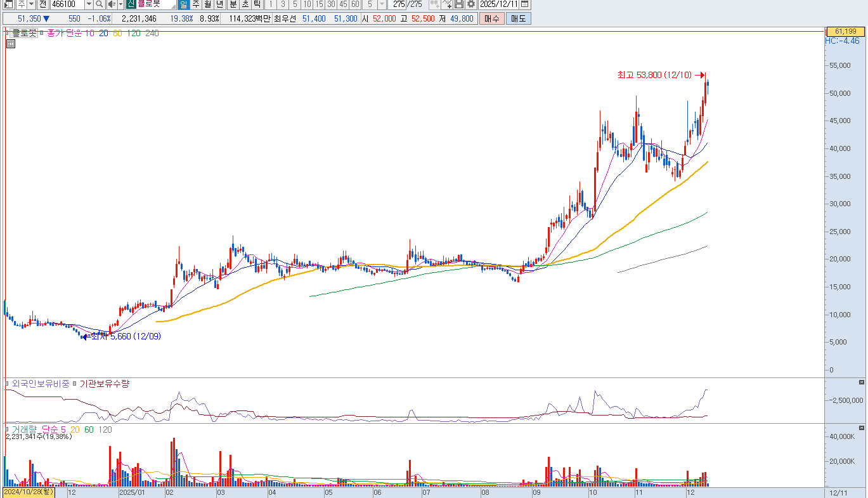Click the grid table icon in chart corner
868x498 pixels.
(11, 44)
